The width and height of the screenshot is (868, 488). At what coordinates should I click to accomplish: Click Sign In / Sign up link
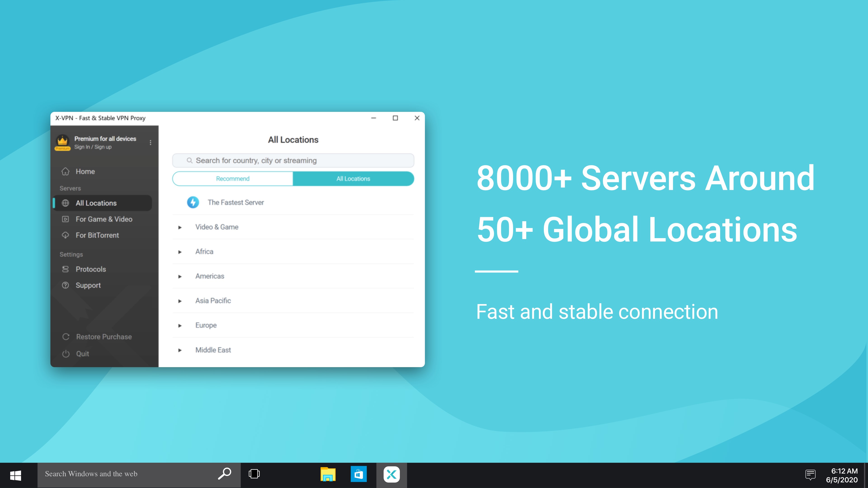93,147
